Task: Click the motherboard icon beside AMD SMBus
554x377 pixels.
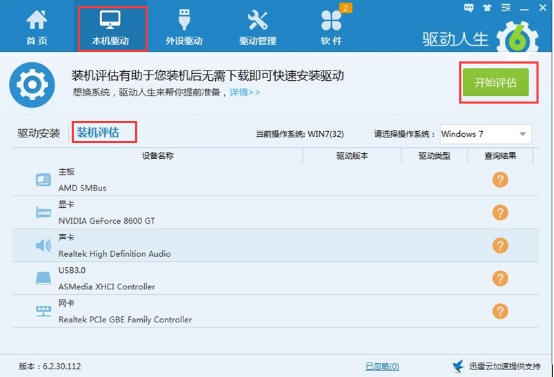Action: pos(43,180)
